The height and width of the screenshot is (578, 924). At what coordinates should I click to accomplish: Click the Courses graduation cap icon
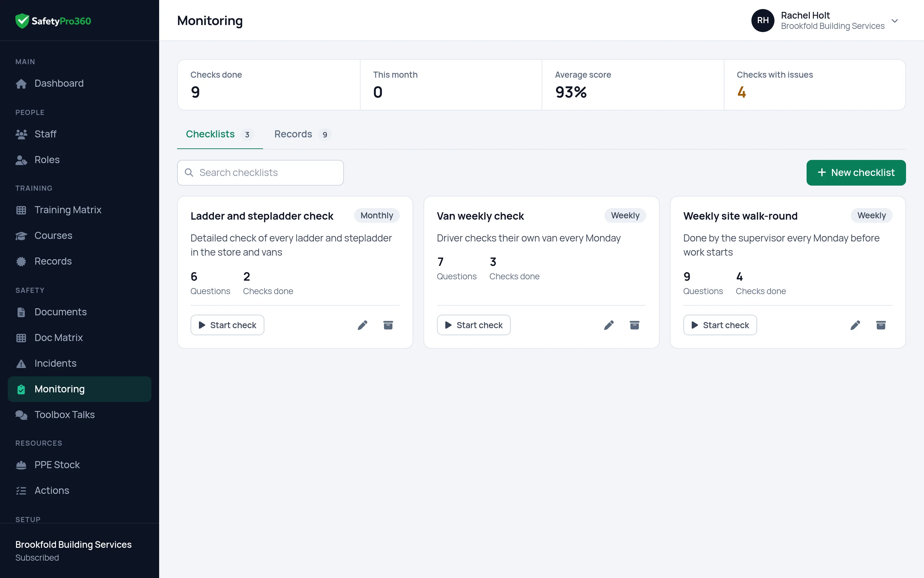(21, 236)
